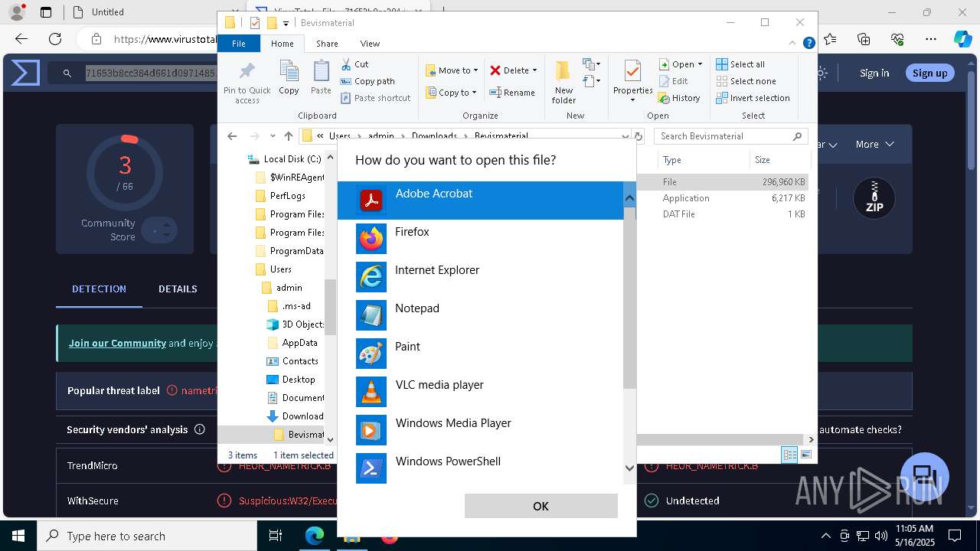
Task: Switch to large icons view button
Action: (805, 455)
